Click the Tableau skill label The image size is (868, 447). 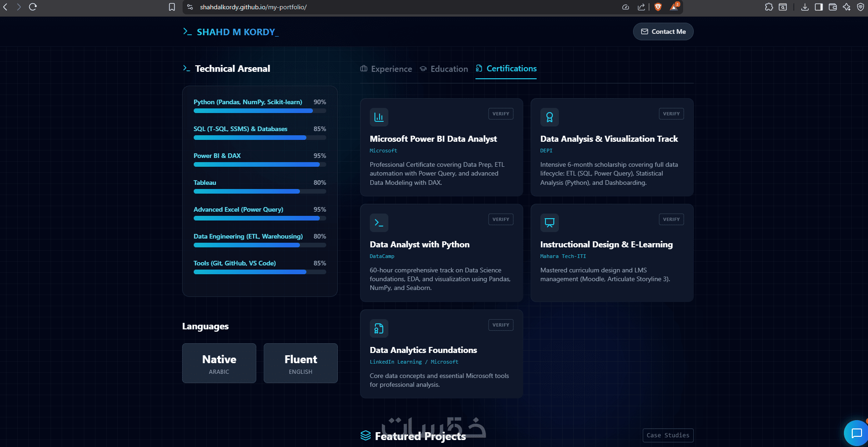[x=205, y=183]
